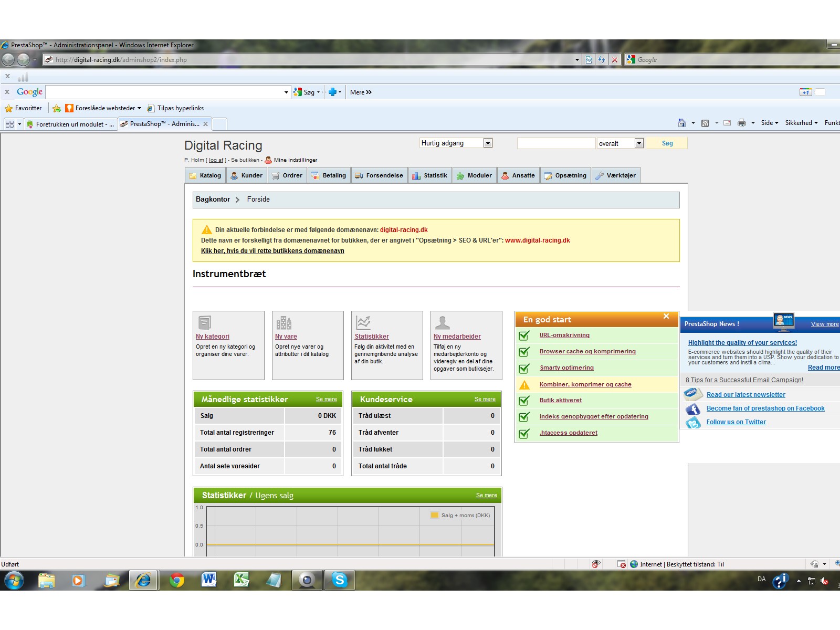This screenshot has width=840, height=630.
Task: Click the IE home icon
Action: [x=681, y=123]
